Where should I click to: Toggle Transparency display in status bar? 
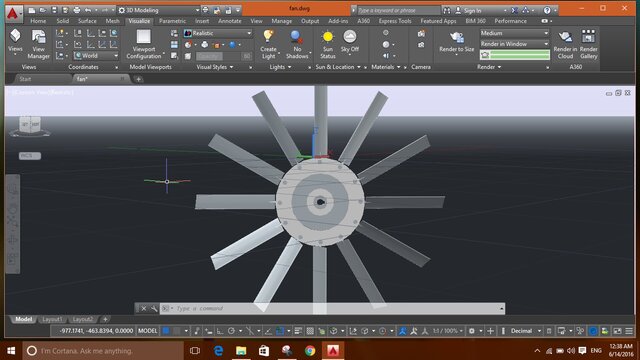[310, 331]
